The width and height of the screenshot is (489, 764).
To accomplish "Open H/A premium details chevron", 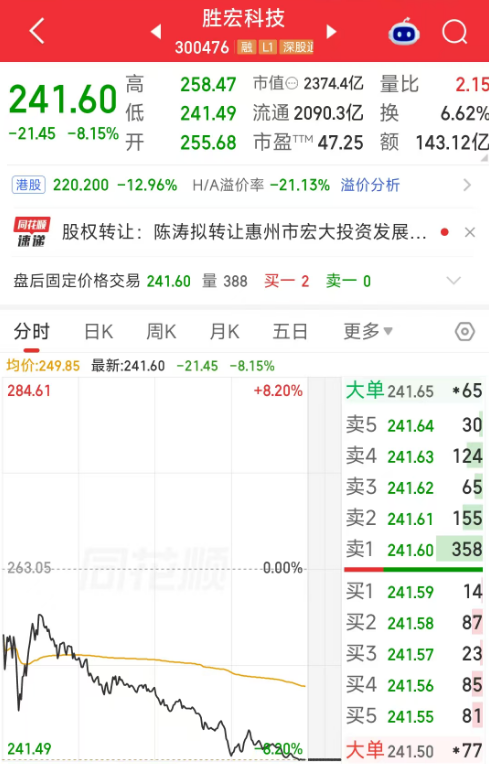I will (x=467, y=185).
